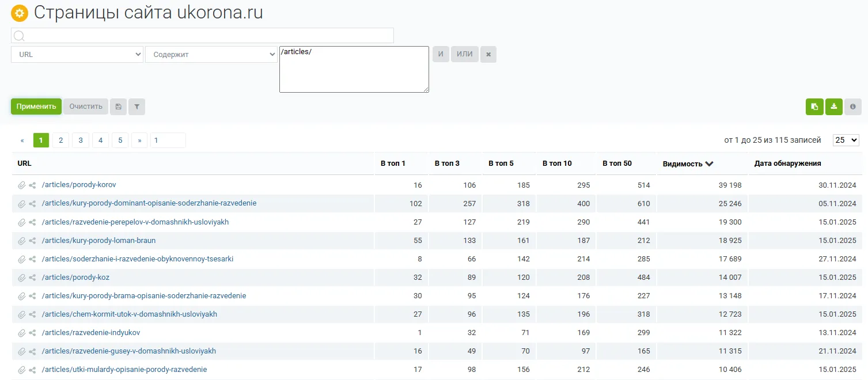Open the /articles/razvedenie-indyukov link
868x380 pixels.
pos(91,332)
